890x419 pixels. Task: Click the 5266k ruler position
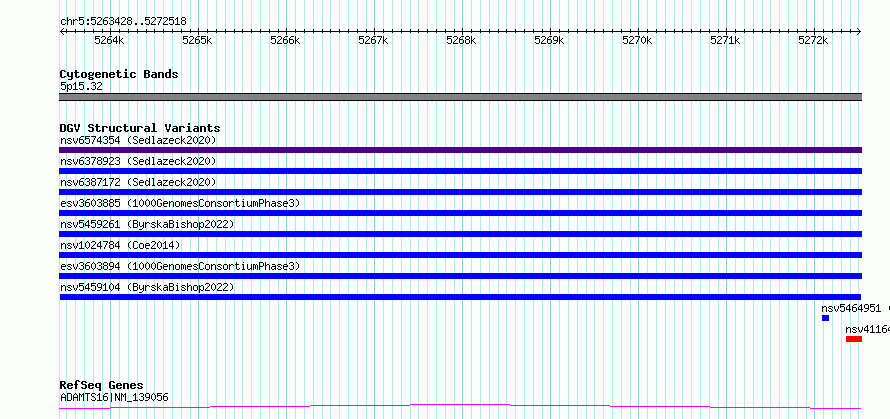coord(285,41)
